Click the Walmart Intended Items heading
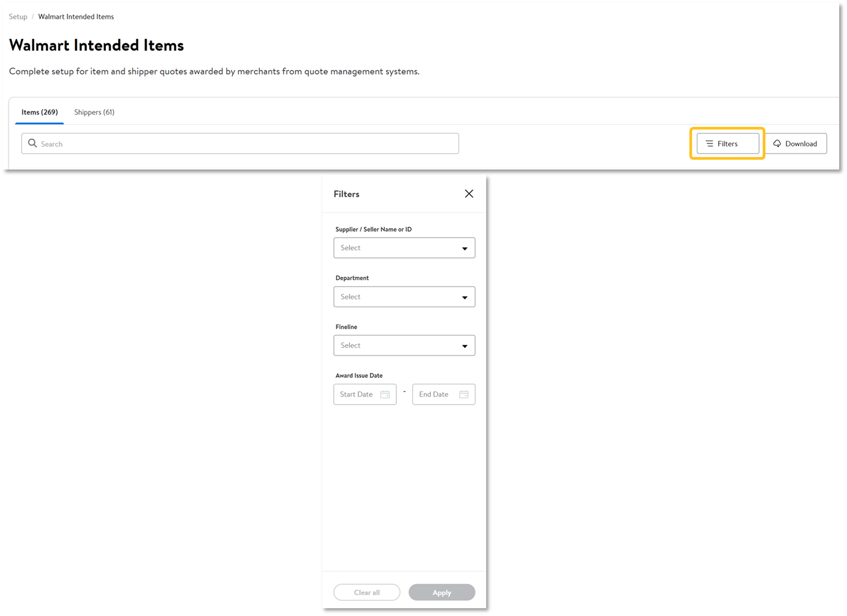 click(x=96, y=45)
